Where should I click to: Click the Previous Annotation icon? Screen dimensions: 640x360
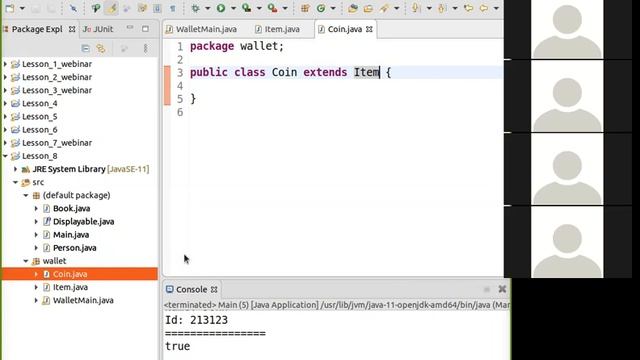point(442,8)
